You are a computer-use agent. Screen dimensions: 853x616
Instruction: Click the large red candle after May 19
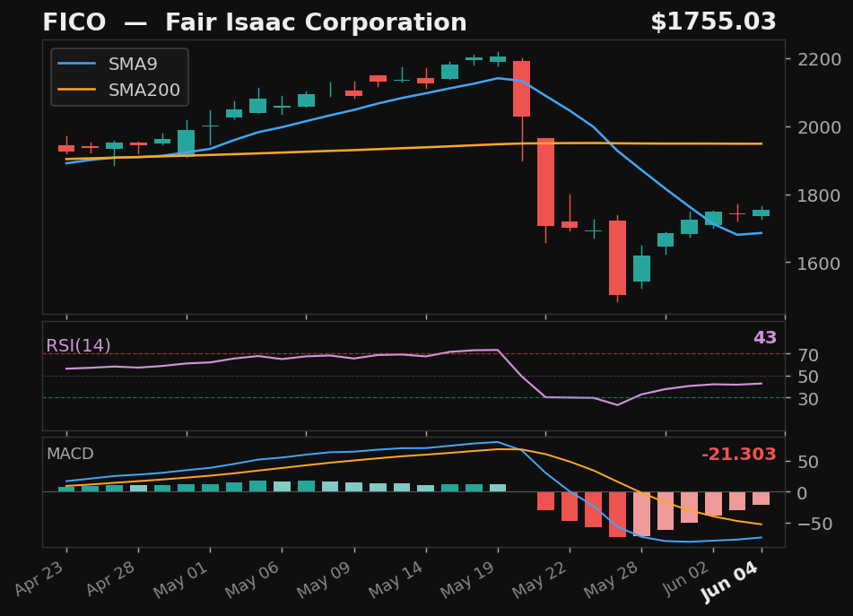click(x=522, y=89)
